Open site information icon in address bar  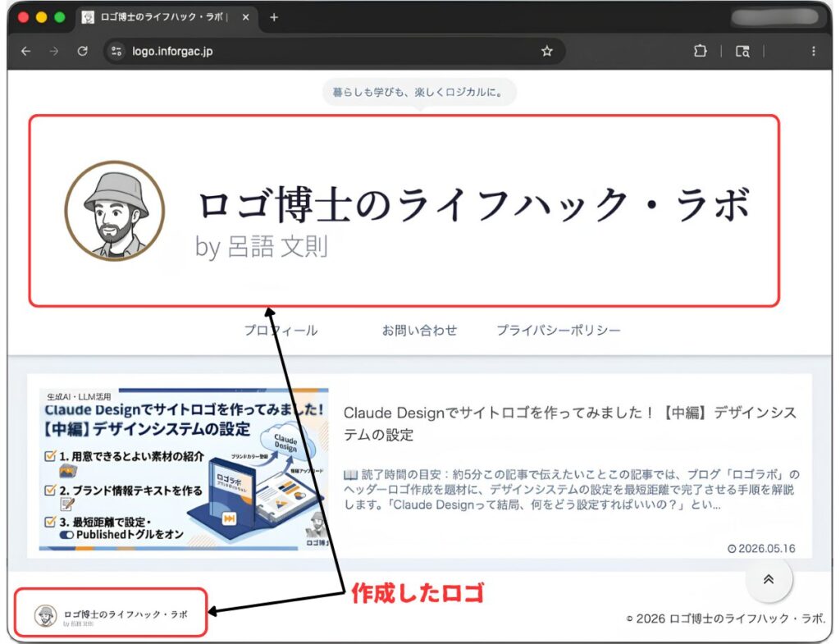(x=116, y=51)
